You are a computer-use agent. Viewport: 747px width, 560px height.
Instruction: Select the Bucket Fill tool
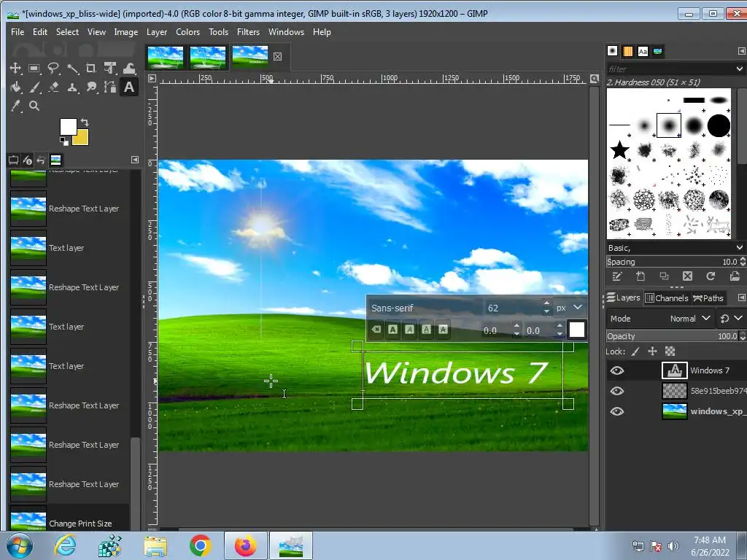15,87
